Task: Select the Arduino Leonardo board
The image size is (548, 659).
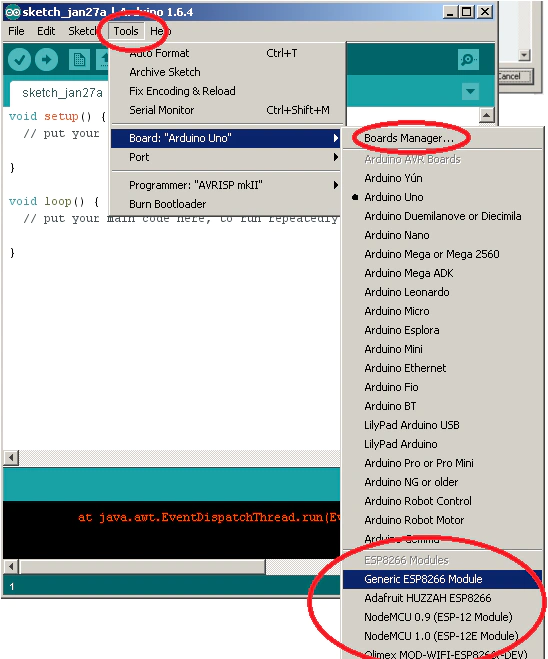Action: point(443,292)
